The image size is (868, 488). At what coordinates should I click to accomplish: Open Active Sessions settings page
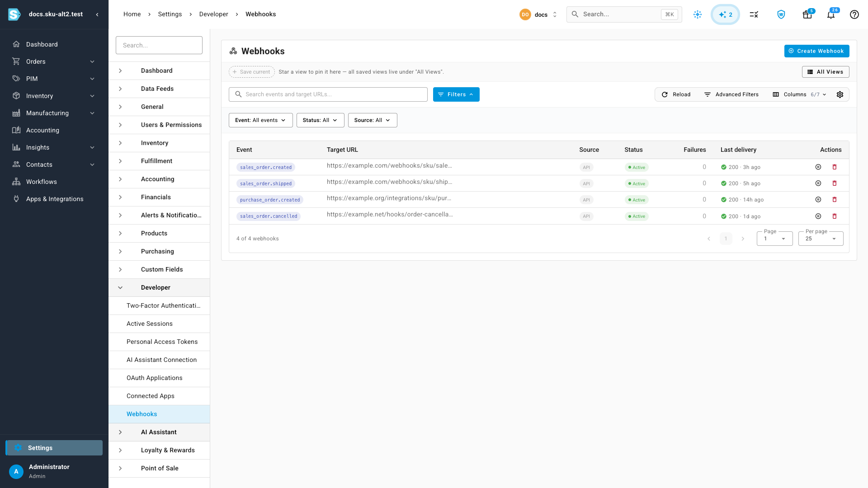click(159, 324)
